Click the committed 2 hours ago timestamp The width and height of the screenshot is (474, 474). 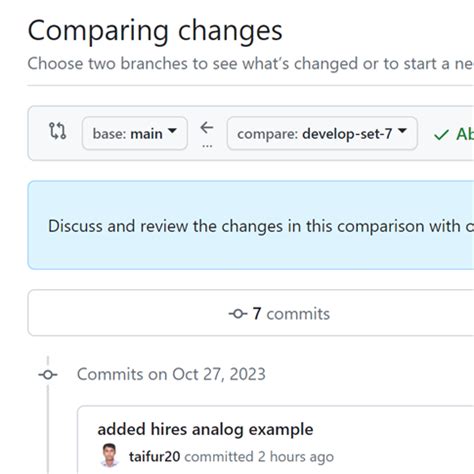coord(259,457)
